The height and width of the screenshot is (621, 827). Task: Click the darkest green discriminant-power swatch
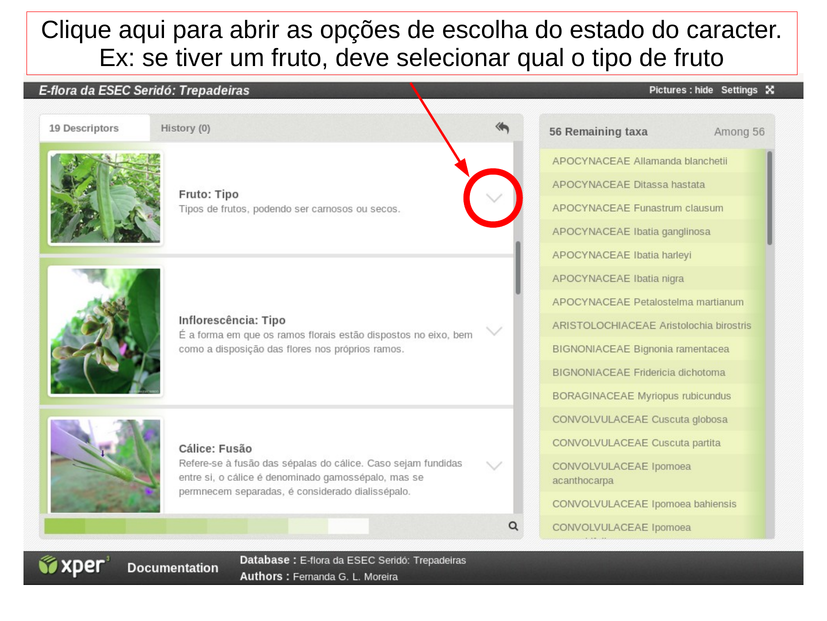65,526
